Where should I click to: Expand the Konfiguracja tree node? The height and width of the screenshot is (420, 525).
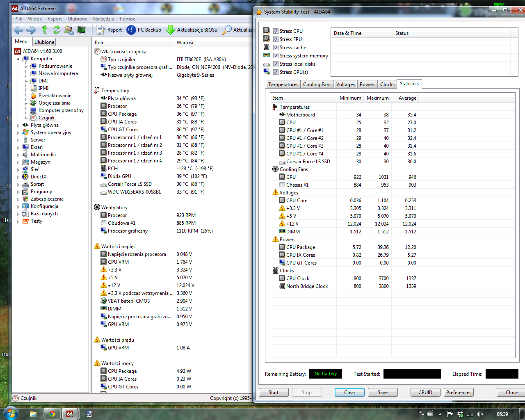point(18,207)
